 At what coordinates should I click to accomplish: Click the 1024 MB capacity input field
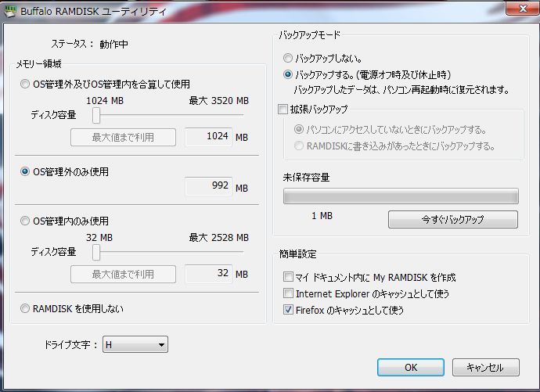coord(209,137)
